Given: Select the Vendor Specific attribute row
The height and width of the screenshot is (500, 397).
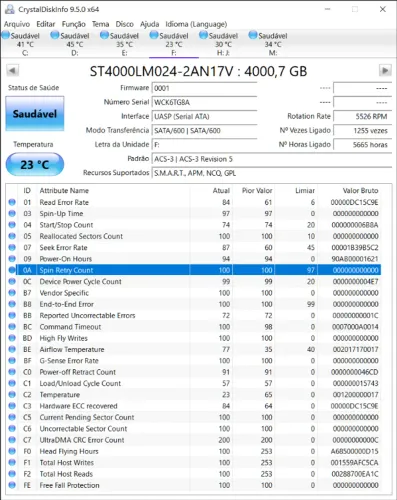Looking at the screenshot, I should (194, 293).
